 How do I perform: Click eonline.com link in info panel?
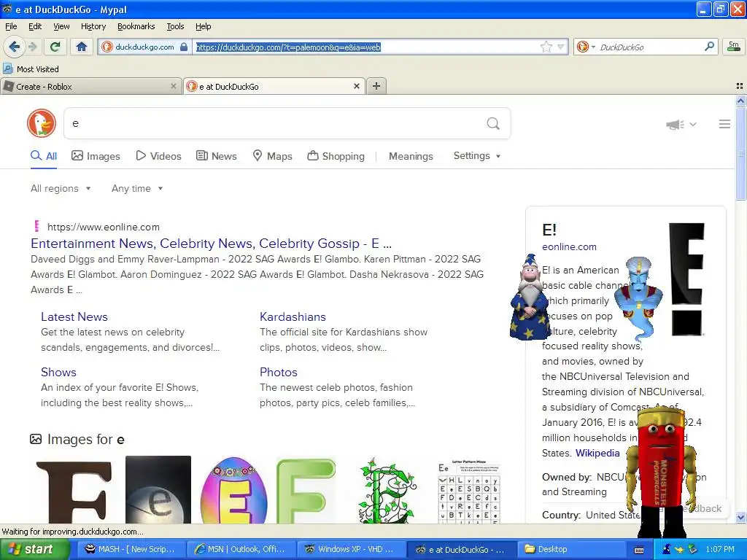(569, 246)
